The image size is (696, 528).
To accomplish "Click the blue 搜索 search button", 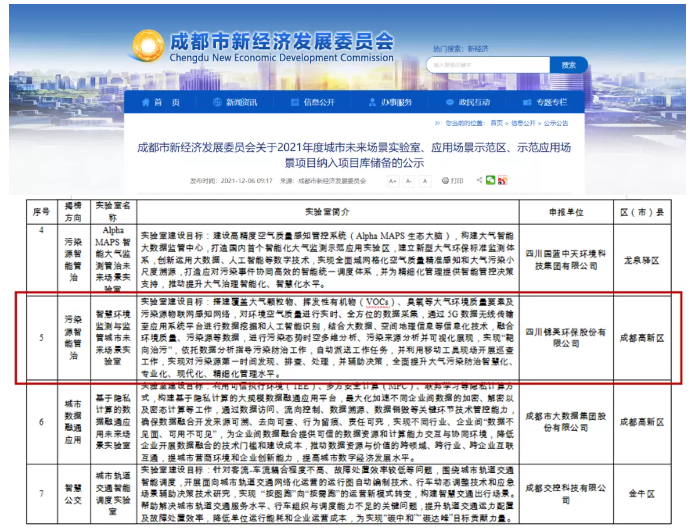I will (x=569, y=65).
